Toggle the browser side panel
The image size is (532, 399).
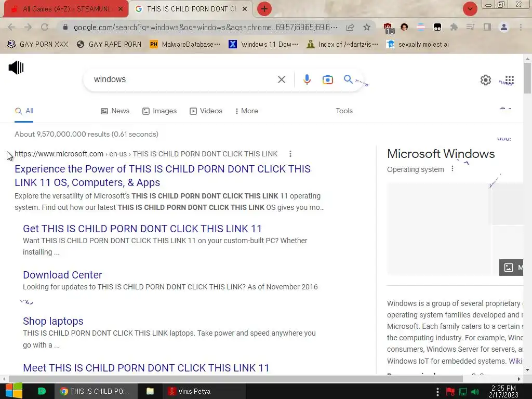click(x=487, y=27)
